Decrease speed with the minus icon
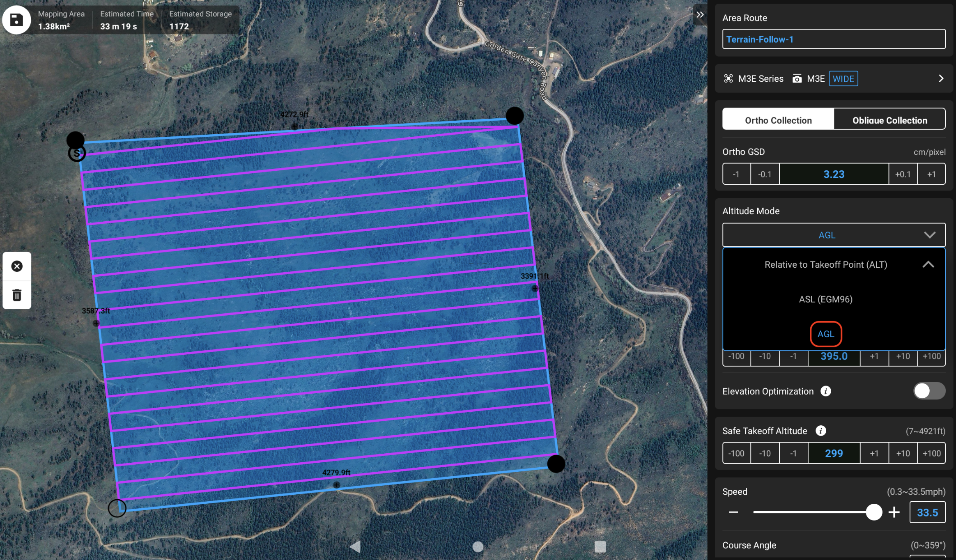The height and width of the screenshot is (560, 956). tap(733, 512)
